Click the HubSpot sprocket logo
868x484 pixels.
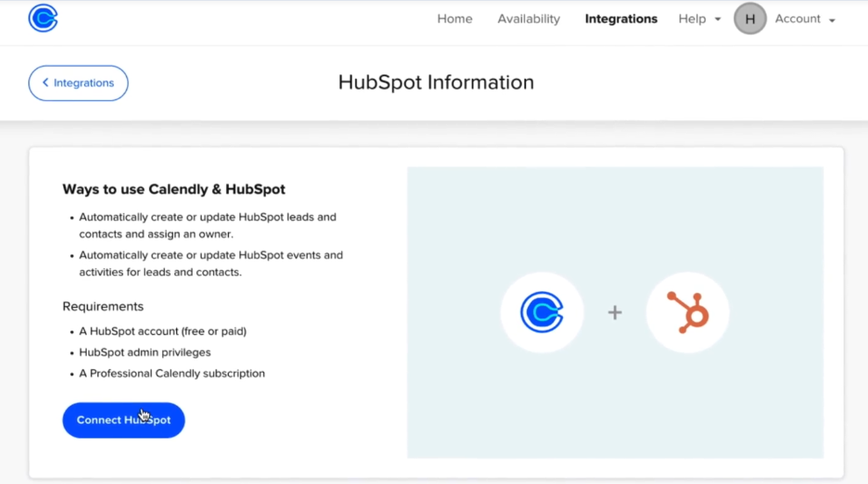tap(687, 312)
